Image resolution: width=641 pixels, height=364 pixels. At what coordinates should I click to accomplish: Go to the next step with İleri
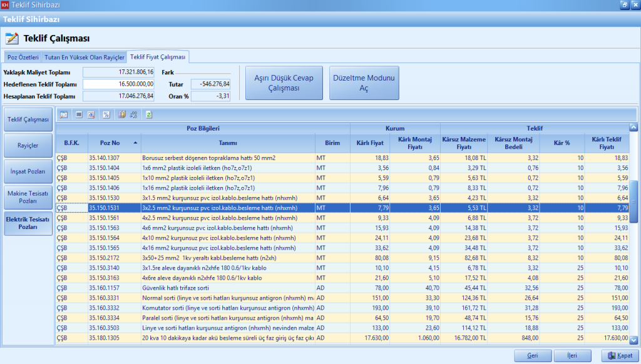[572, 355]
